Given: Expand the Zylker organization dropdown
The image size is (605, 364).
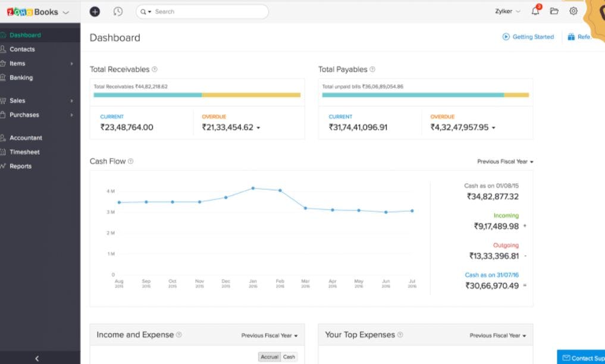Looking at the screenshot, I should click(507, 11).
